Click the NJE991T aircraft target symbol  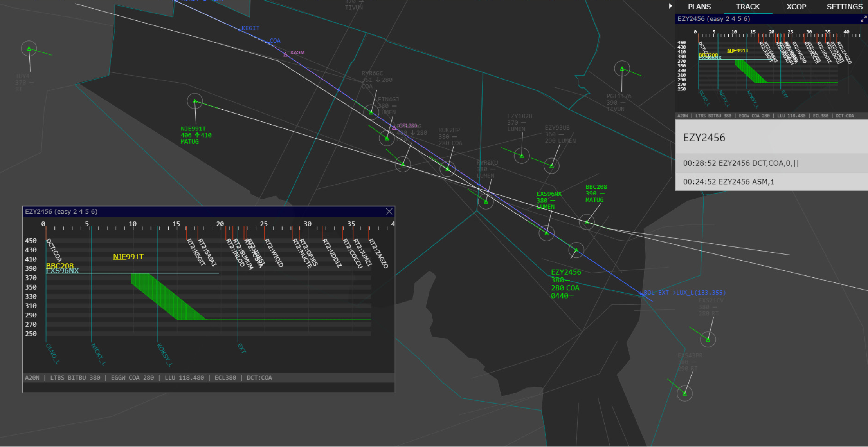[195, 101]
